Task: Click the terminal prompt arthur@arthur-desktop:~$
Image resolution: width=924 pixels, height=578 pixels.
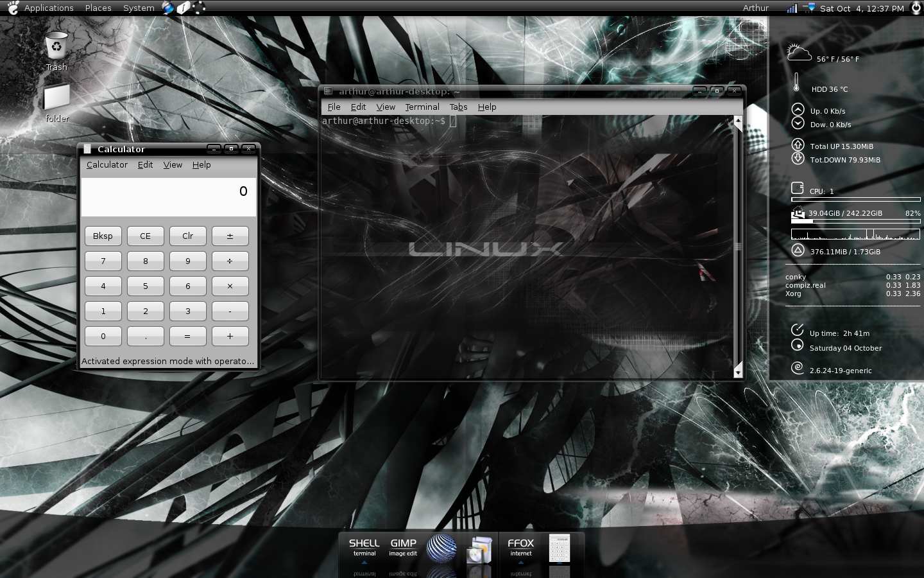Action: pyautogui.click(x=384, y=121)
